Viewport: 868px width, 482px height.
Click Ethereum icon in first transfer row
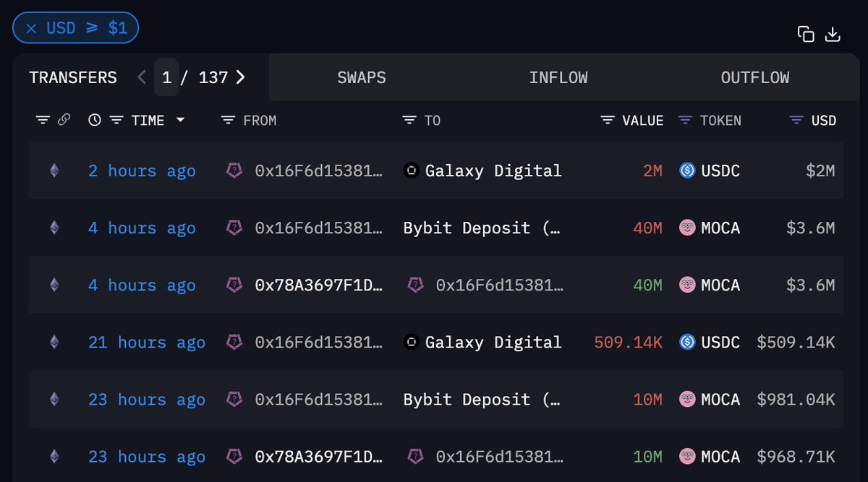pyautogui.click(x=54, y=171)
